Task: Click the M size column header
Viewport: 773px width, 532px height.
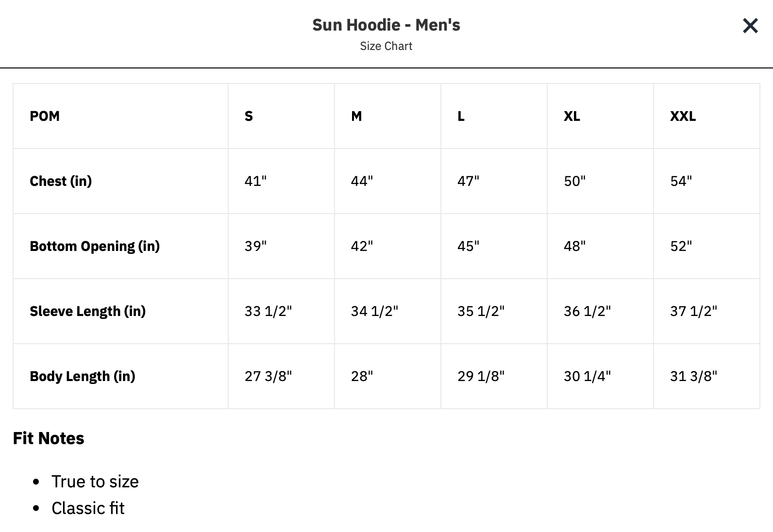Action: click(356, 116)
